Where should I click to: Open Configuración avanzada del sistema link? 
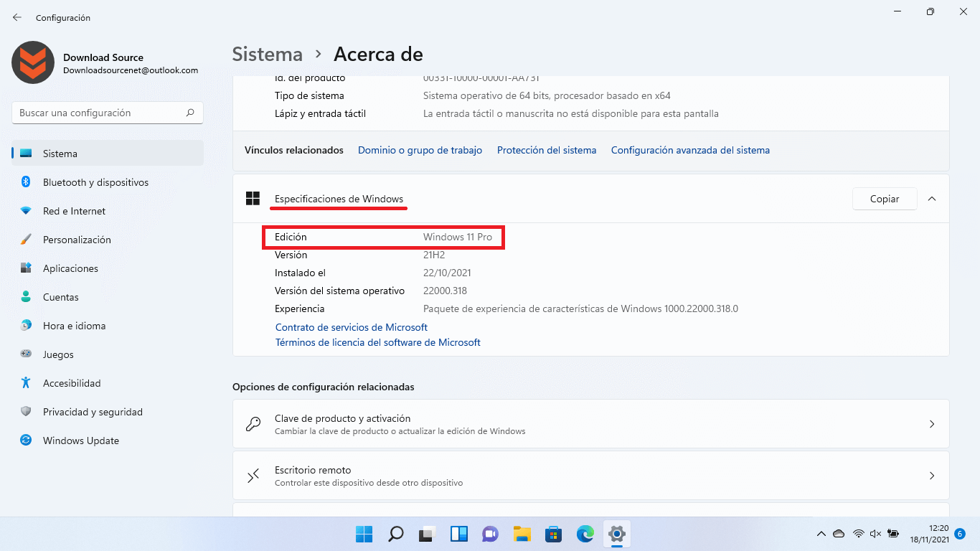point(690,150)
